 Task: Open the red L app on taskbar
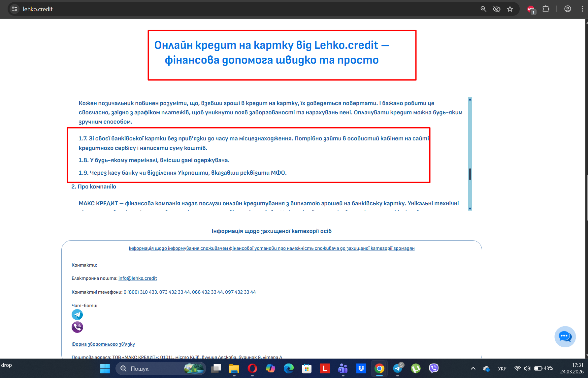[325, 368]
